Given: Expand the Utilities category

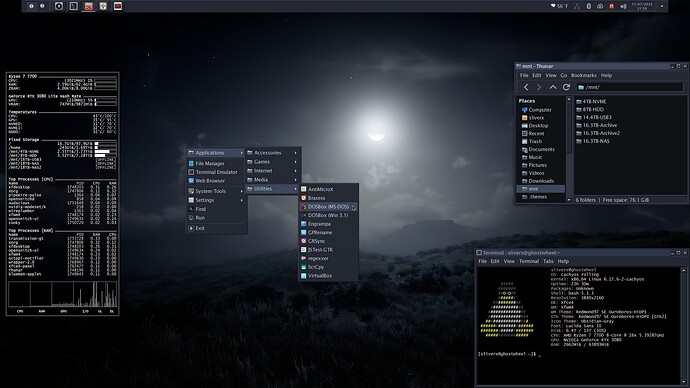Looking at the screenshot, I should tap(272, 189).
